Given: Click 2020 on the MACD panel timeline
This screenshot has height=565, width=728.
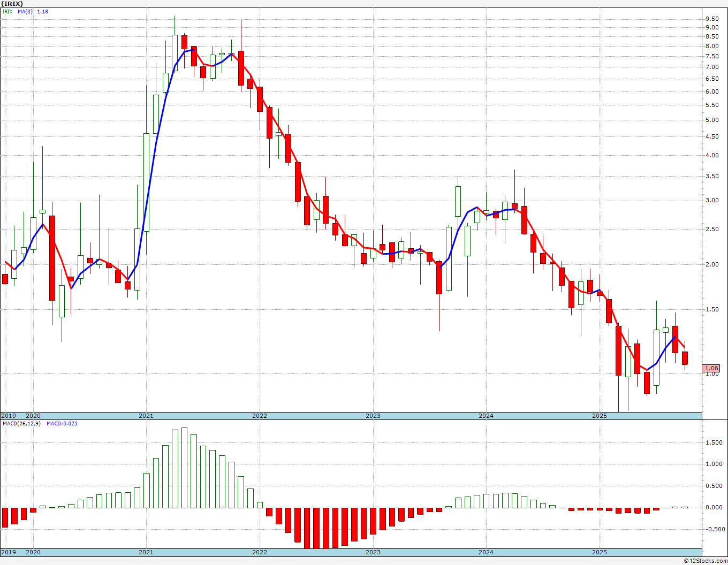Looking at the screenshot, I should click(x=33, y=552).
